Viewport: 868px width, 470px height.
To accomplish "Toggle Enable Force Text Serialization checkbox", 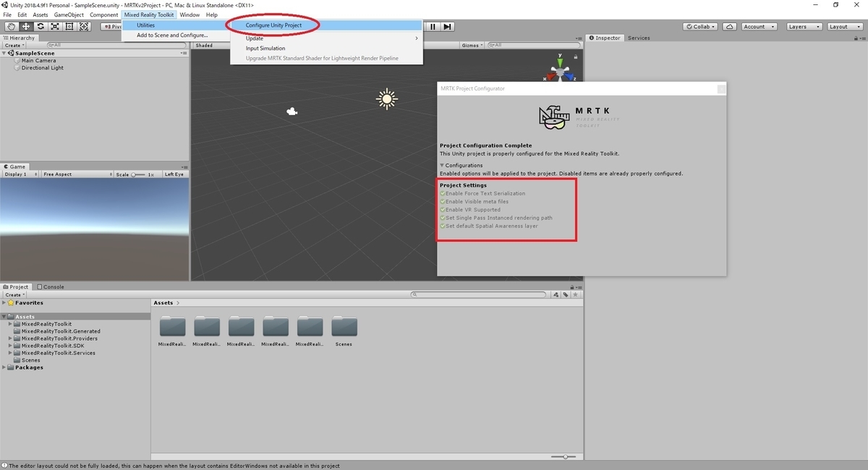I will (443, 194).
